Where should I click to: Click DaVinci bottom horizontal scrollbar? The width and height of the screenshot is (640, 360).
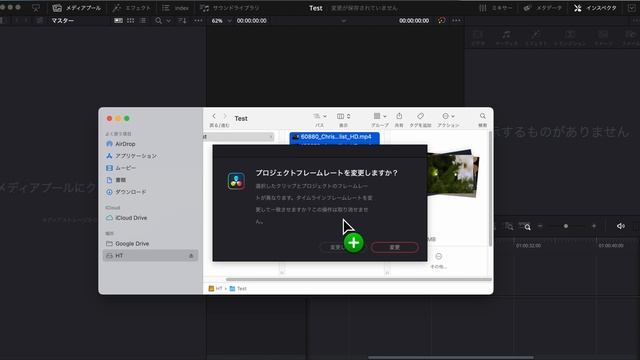pos(451,358)
